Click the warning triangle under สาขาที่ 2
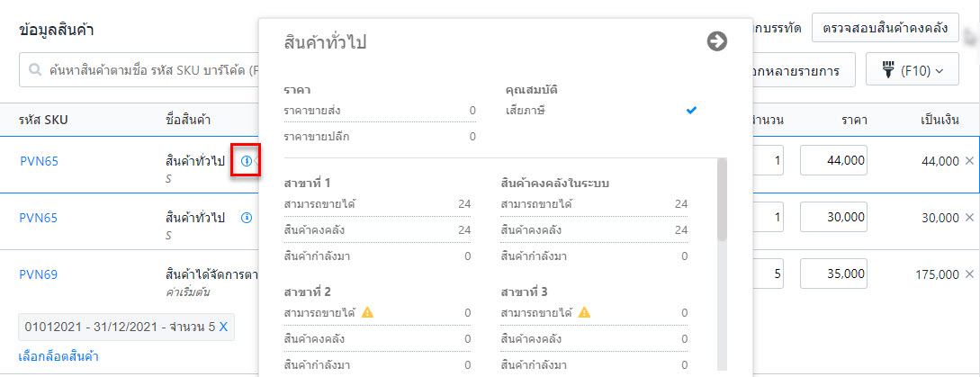Image resolution: width=980 pixels, height=377 pixels. click(367, 312)
